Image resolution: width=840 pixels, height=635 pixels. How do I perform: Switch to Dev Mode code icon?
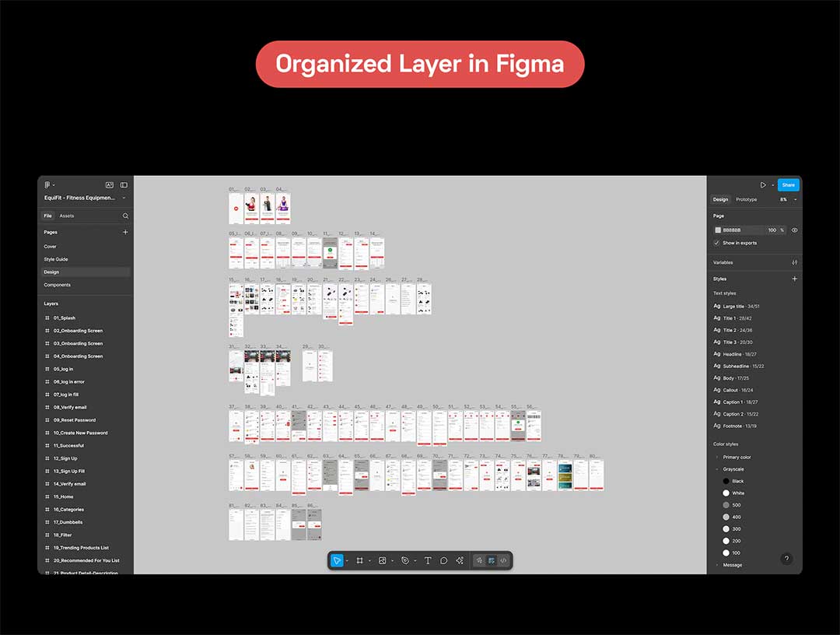503,560
